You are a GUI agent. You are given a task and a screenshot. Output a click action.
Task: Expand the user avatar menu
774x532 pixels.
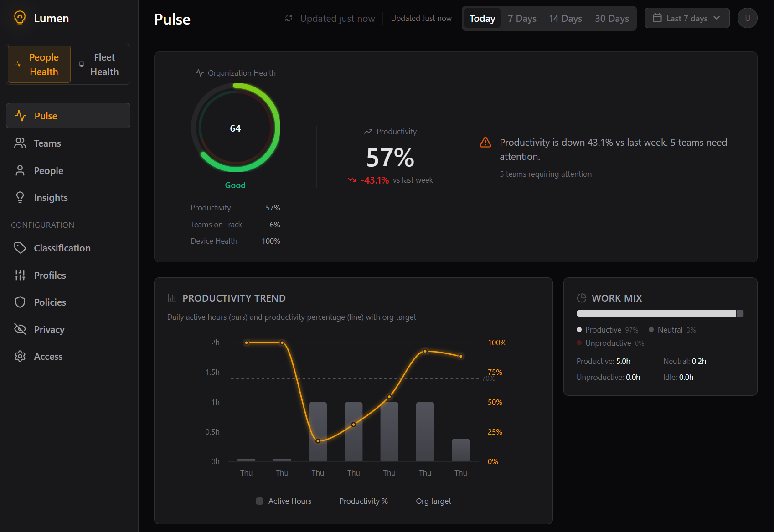747,18
